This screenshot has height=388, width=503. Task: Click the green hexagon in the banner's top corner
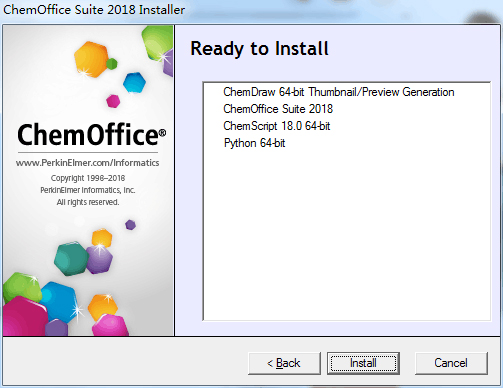157,43
